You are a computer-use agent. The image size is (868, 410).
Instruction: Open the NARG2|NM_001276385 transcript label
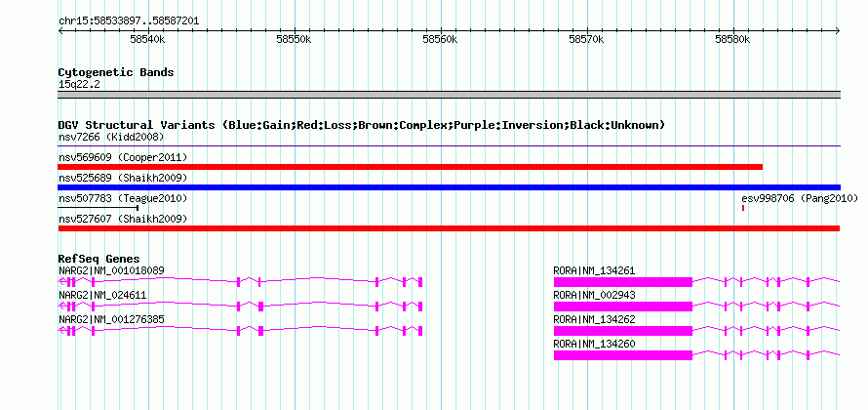[111, 319]
